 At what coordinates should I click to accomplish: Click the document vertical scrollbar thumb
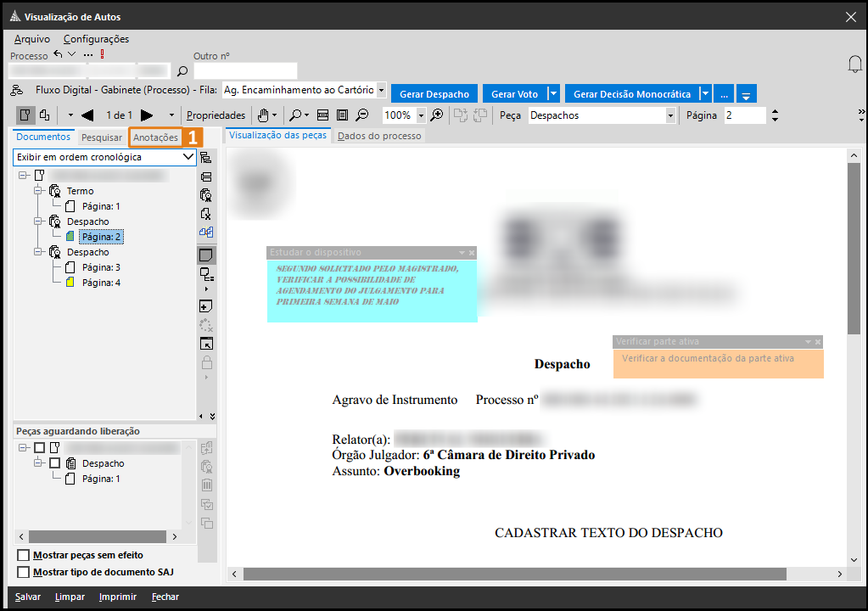pyautogui.click(x=854, y=249)
